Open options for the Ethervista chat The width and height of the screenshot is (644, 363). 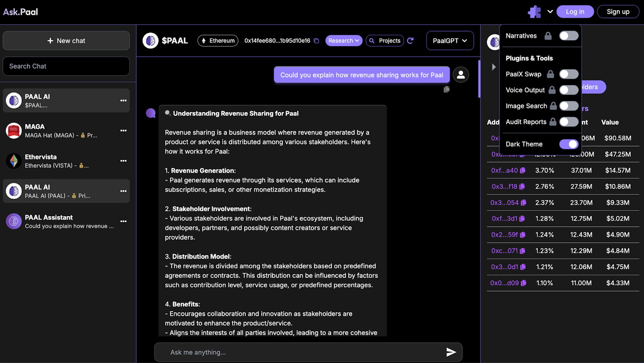coord(124,161)
